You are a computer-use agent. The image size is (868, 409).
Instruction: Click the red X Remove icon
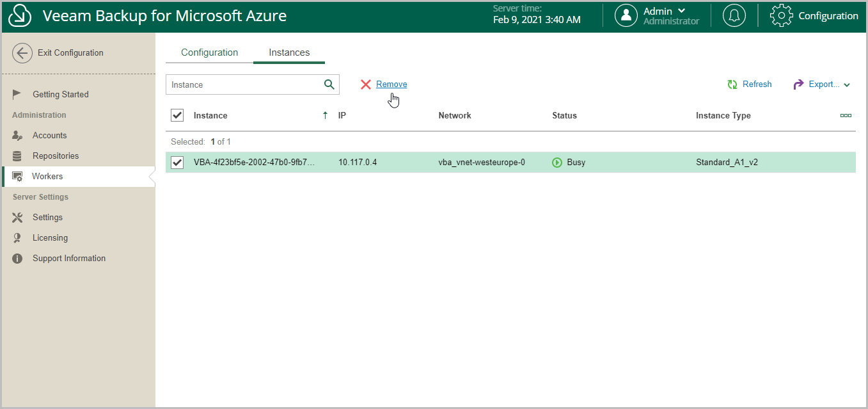point(366,84)
